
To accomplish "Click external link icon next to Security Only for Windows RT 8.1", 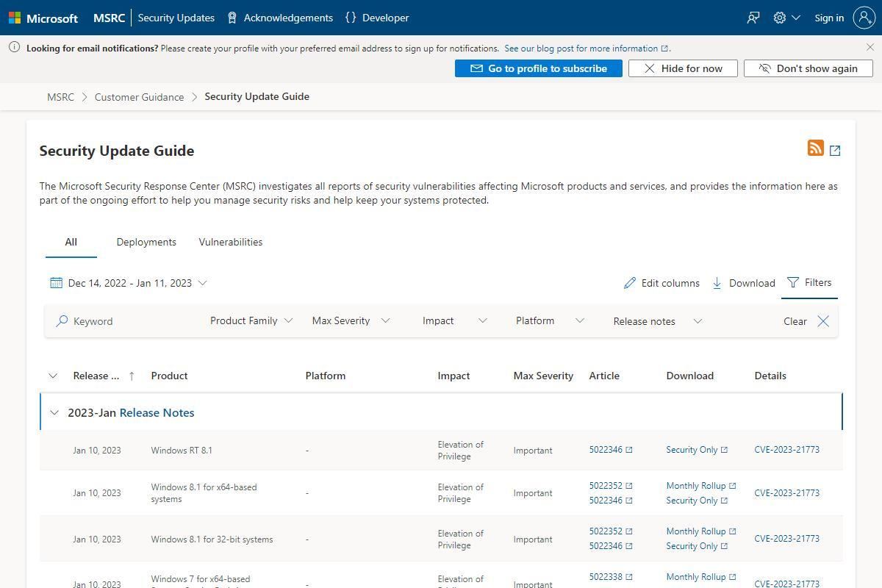I will pyautogui.click(x=724, y=450).
